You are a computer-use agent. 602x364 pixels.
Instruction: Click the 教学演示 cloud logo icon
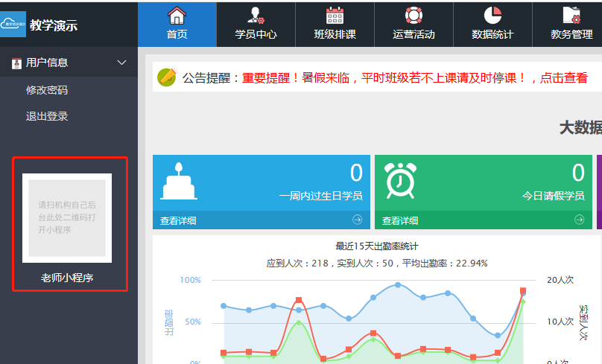13,24
